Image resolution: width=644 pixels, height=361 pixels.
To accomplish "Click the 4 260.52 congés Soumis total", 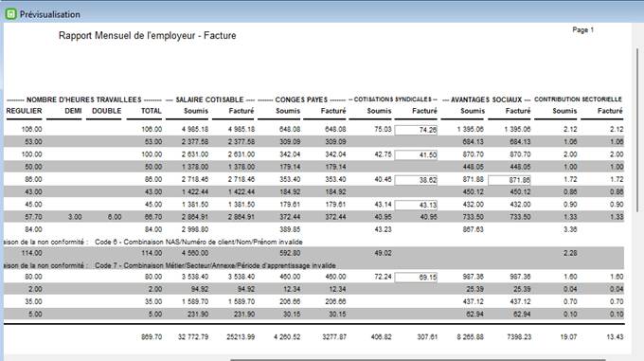I will tap(287, 336).
